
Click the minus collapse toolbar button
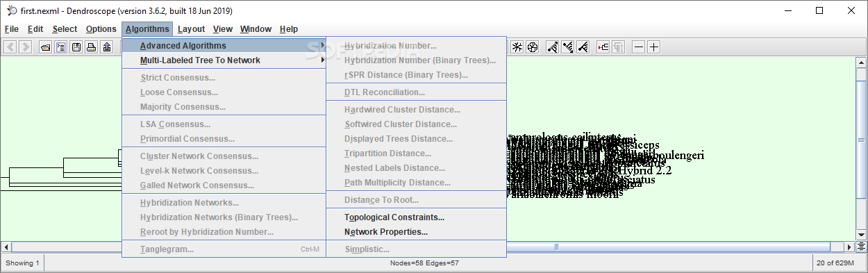[638, 47]
